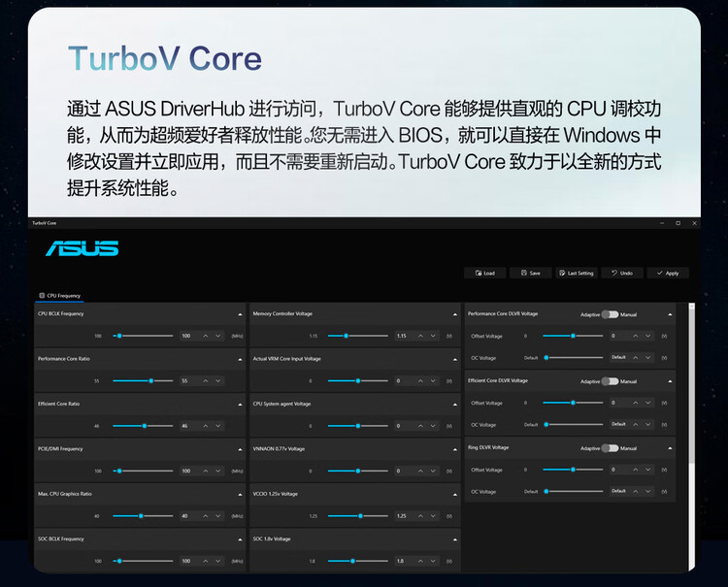Collapse the Performance Core Ratio section
This screenshot has width=728, height=587.
tap(240, 359)
